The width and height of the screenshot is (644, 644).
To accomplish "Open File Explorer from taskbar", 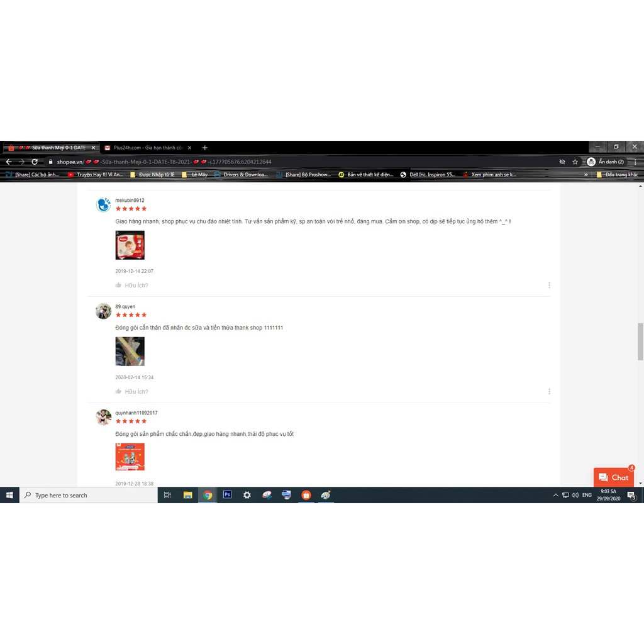I will click(187, 495).
